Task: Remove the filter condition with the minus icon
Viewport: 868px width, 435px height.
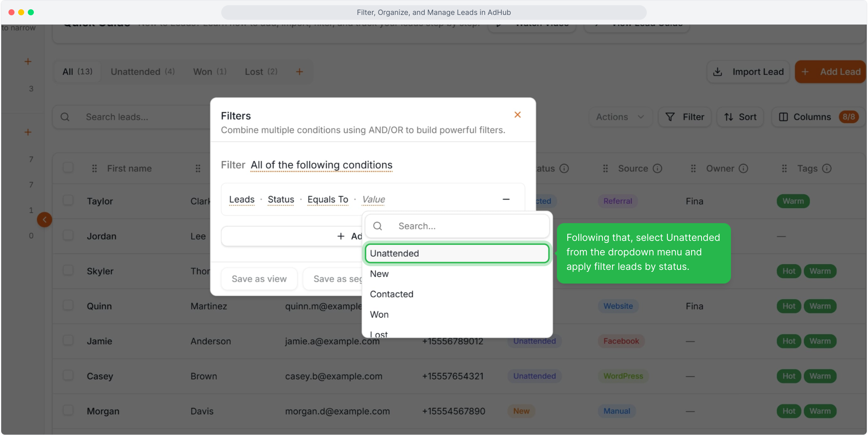Action: [506, 199]
